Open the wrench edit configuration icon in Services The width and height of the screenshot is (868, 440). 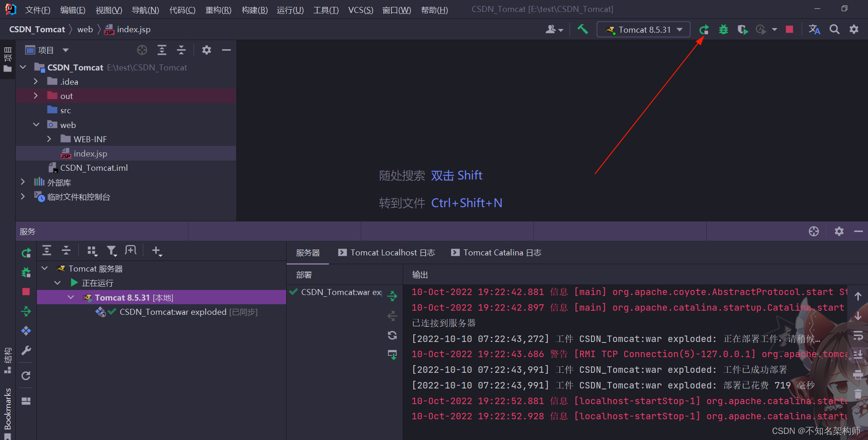[26, 351]
